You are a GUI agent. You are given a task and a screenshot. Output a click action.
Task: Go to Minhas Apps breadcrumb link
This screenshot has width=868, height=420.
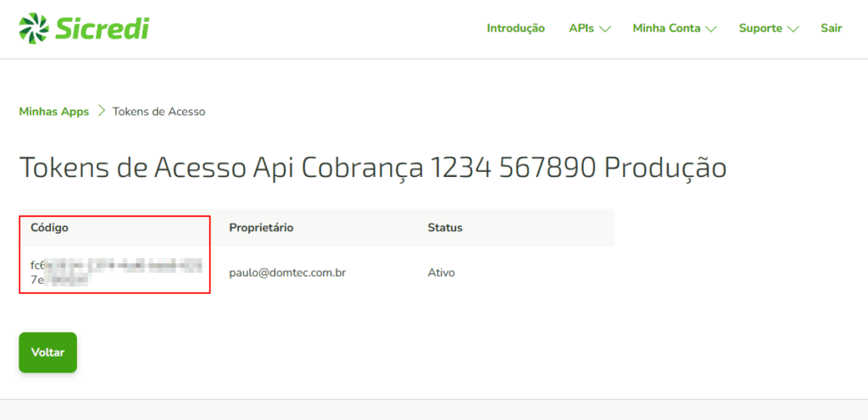tap(53, 112)
